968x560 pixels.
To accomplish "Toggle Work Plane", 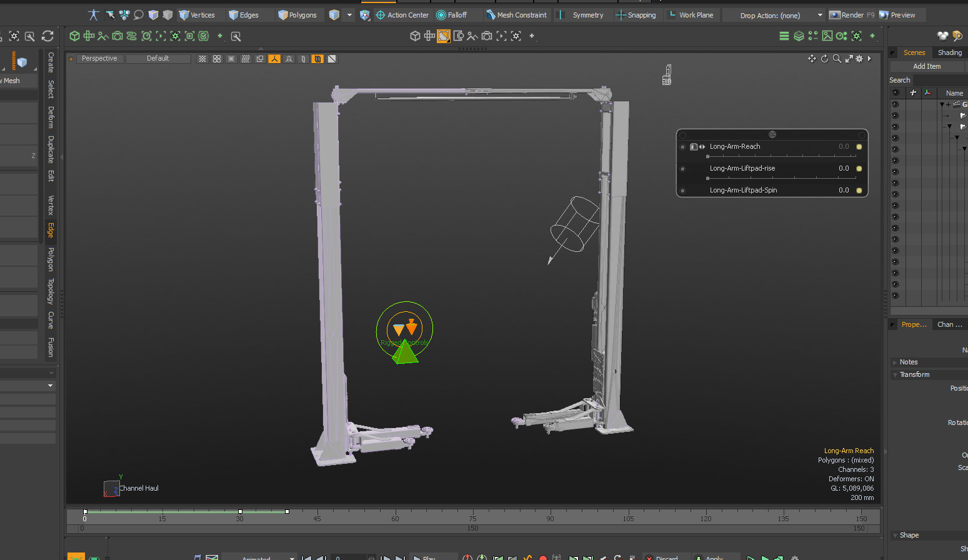I will pos(691,15).
